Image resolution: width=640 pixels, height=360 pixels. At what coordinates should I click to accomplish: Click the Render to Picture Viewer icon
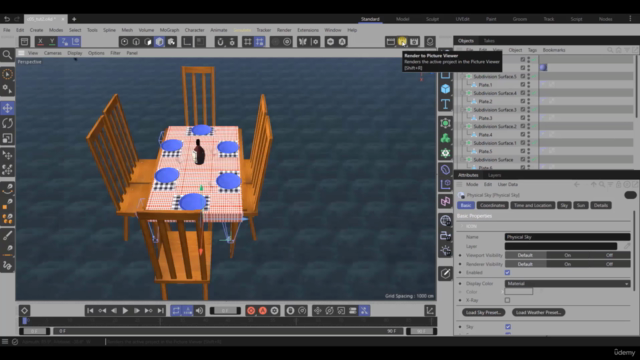(402, 41)
